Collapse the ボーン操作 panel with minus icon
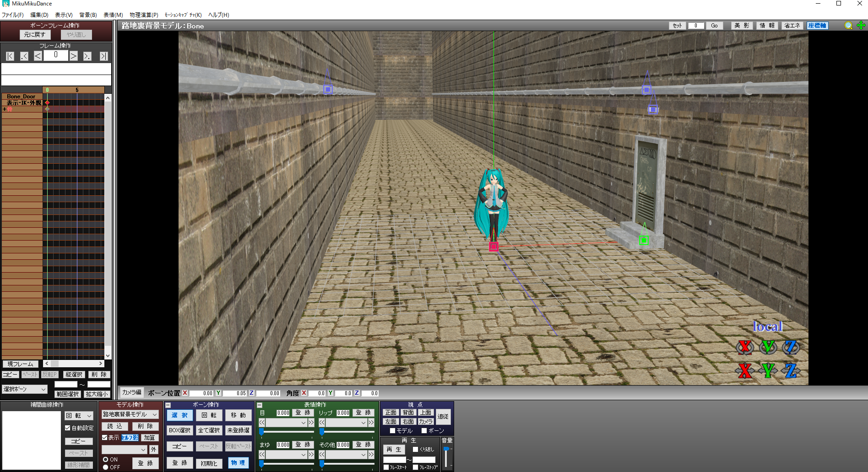 coord(168,405)
